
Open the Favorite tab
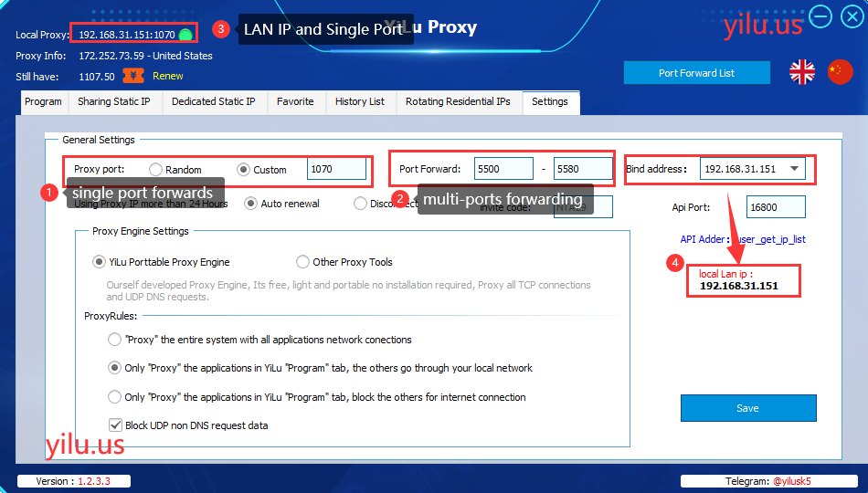coord(295,102)
